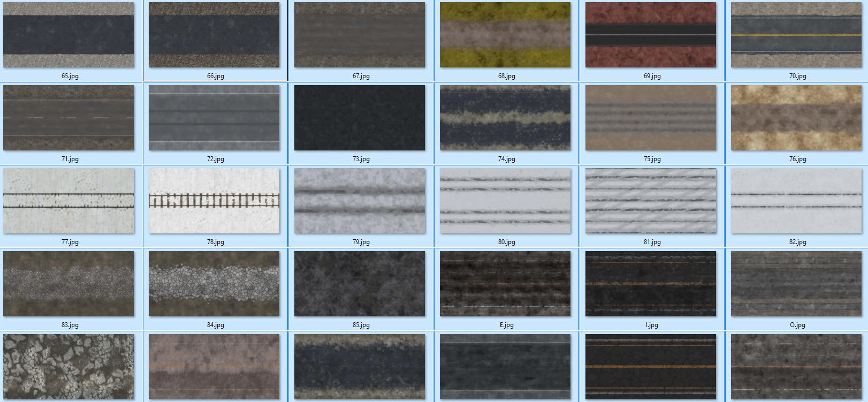Click the file name 69.jpg
The height and width of the screenshot is (402, 868).
click(x=652, y=76)
